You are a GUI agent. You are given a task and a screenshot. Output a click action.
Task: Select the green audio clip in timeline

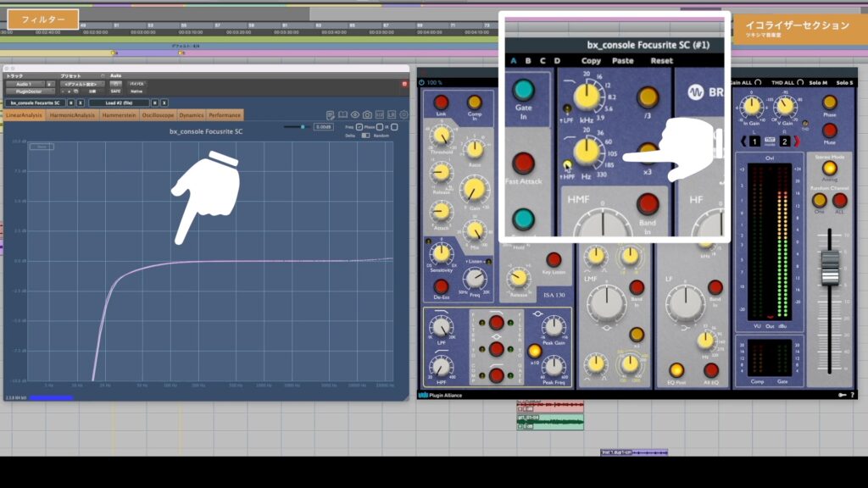(x=549, y=422)
